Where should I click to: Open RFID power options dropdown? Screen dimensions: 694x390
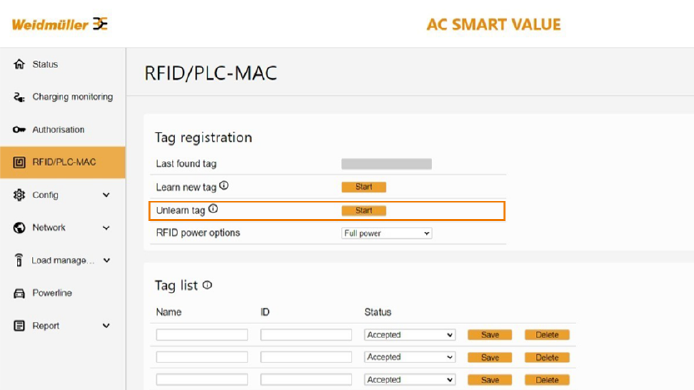pos(386,233)
